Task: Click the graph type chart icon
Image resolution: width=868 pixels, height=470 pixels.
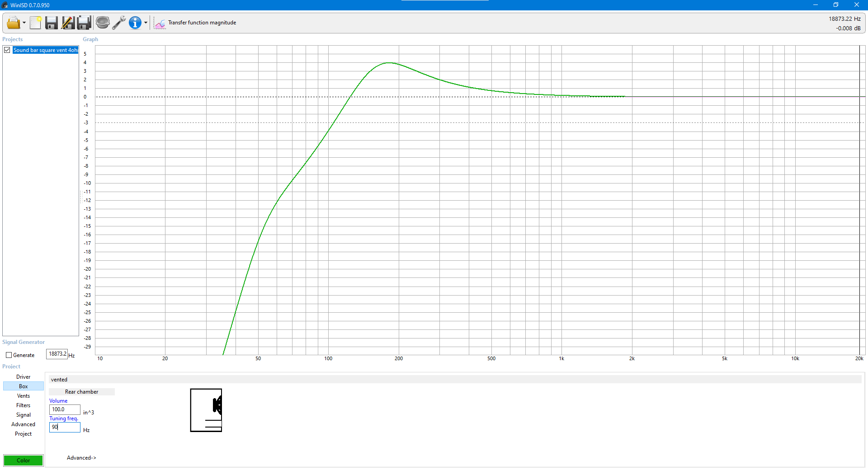Action: pyautogui.click(x=160, y=23)
